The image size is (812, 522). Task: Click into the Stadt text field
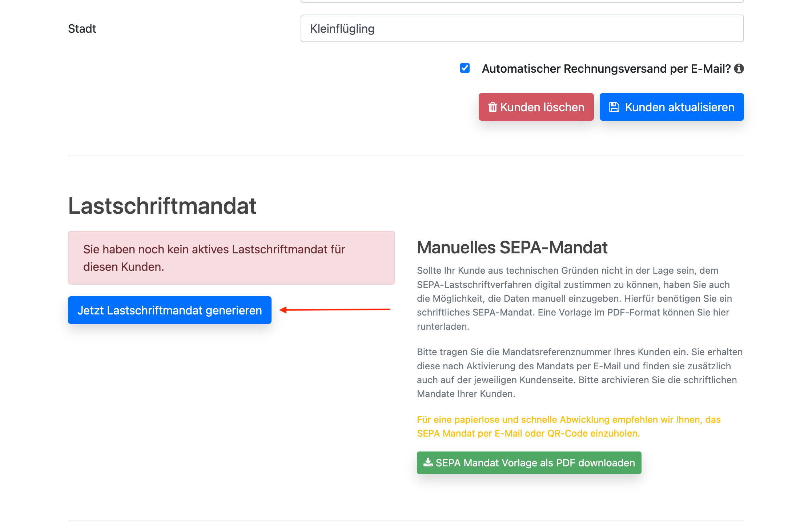tap(522, 28)
